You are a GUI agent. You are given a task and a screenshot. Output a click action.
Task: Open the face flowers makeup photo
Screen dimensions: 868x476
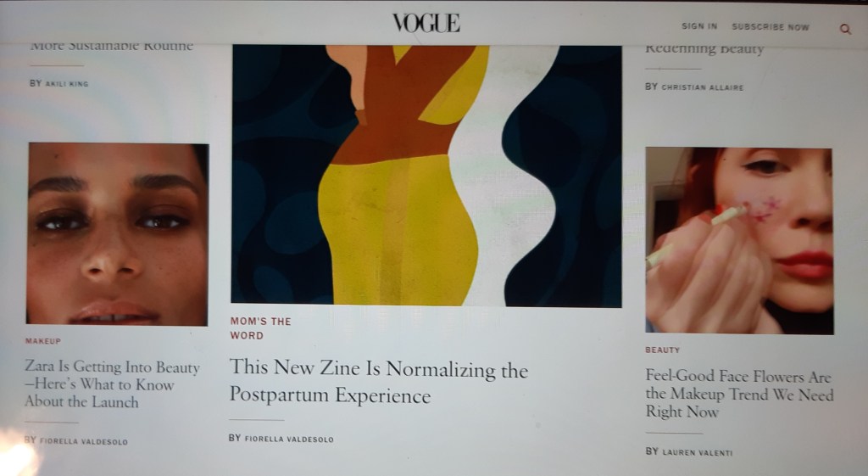coord(739,240)
